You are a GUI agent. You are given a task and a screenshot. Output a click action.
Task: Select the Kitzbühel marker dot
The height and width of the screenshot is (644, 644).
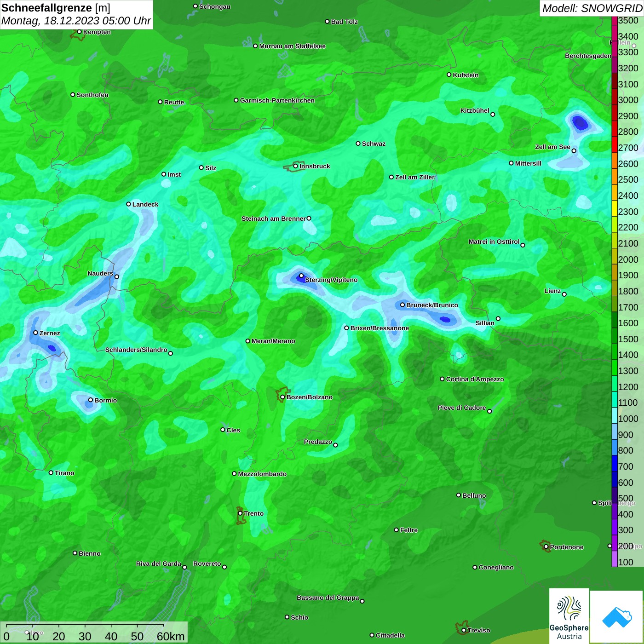point(493,114)
